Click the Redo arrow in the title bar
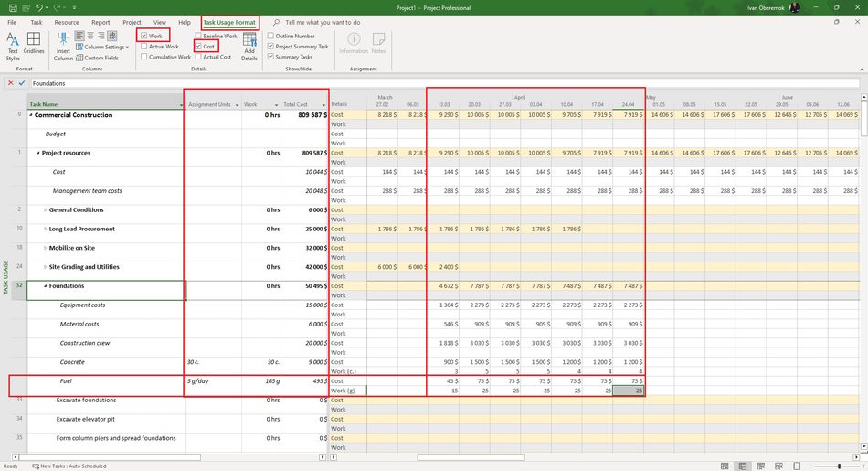868x471 pixels. click(57, 7)
